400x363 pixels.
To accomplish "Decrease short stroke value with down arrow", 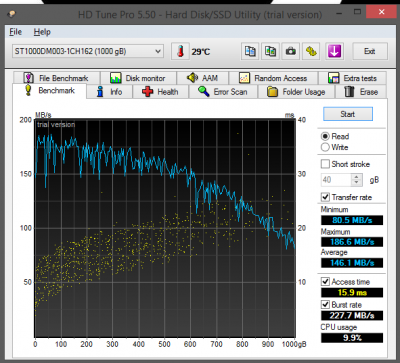I will click(356, 183).
